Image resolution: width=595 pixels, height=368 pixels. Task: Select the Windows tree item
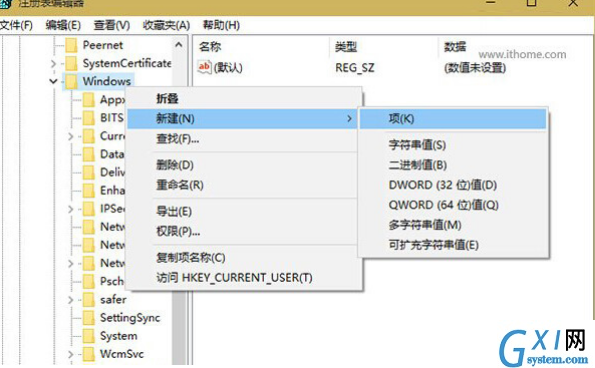[107, 81]
